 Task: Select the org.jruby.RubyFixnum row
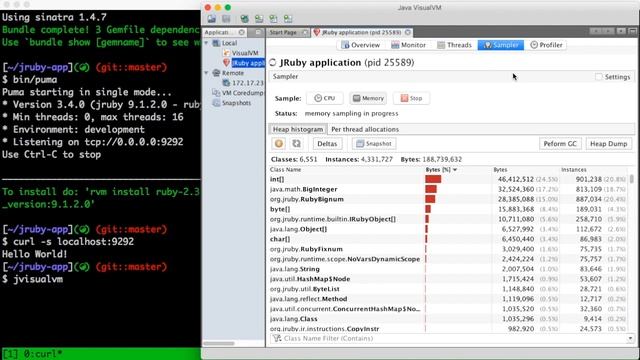(x=448, y=249)
